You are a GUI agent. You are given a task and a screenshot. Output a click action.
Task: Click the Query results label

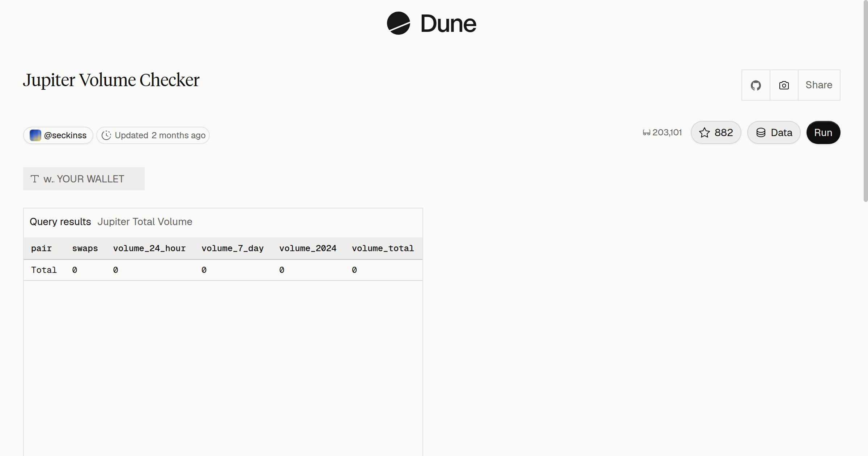(x=60, y=221)
